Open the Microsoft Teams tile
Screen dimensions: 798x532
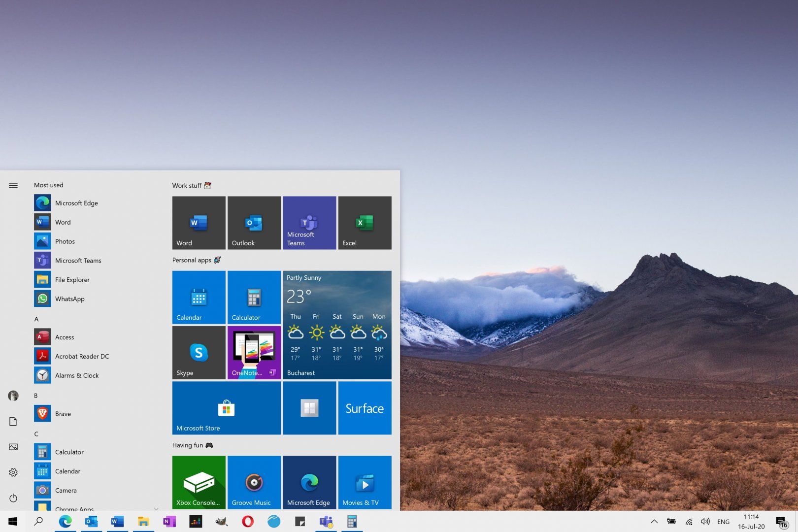pos(309,223)
